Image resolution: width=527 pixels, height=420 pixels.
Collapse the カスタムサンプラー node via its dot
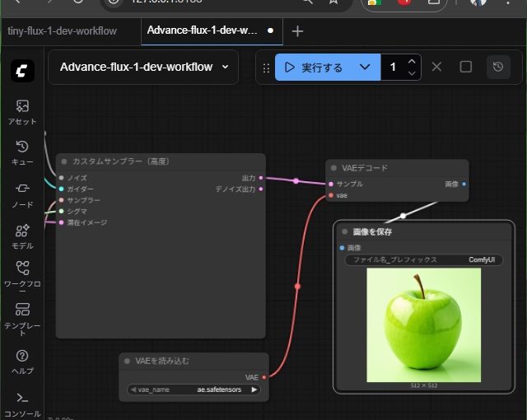[x=64, y=161]
